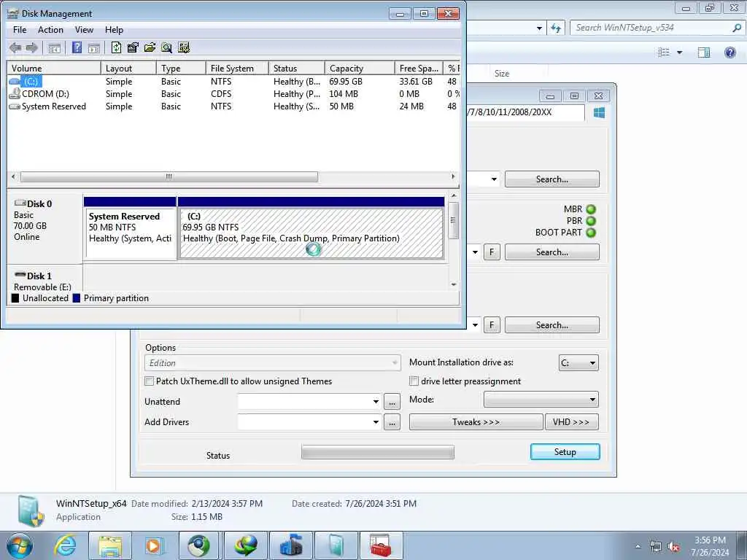Toggle the Show/Hide Action Pane icon

94,47
